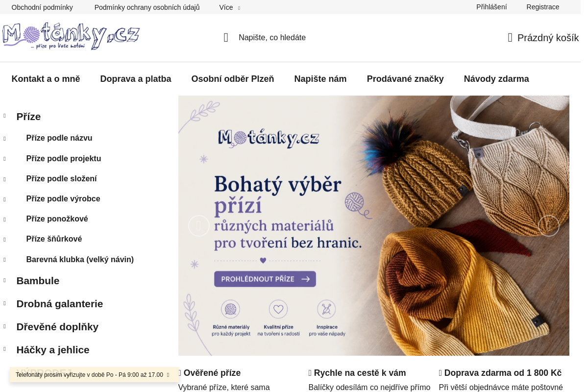Expand Příze ponožkové arrow
Screen dimensions: 588x392
click(4, 220)
